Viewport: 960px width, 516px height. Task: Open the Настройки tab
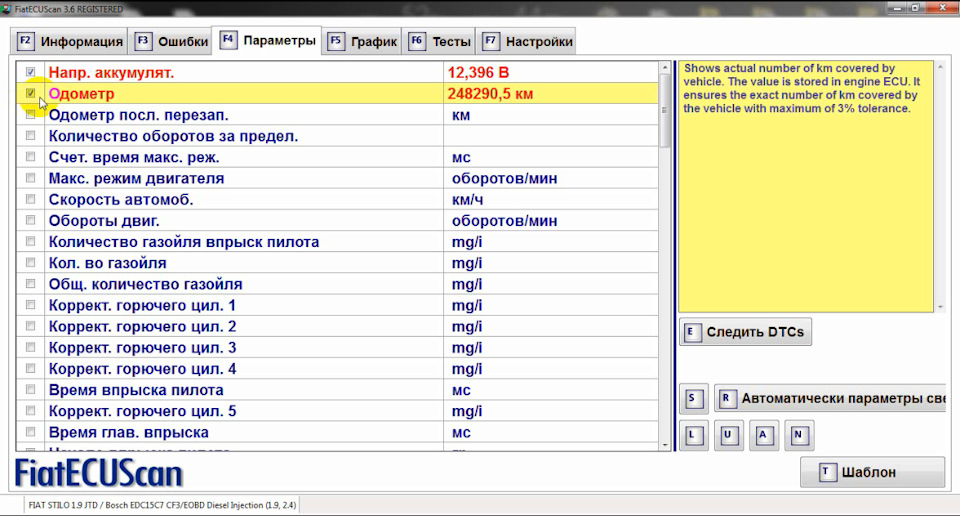pyautogui.click(x=527, y=42)
